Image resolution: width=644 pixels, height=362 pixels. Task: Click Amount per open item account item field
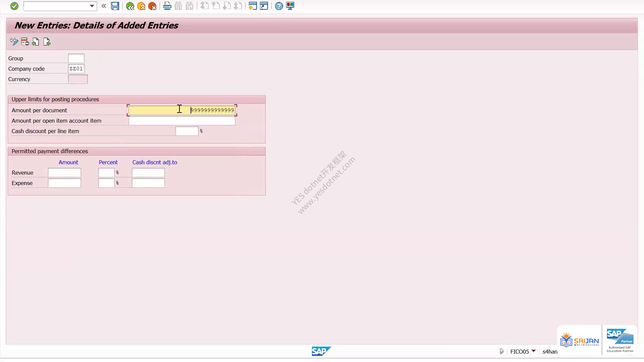182,121
